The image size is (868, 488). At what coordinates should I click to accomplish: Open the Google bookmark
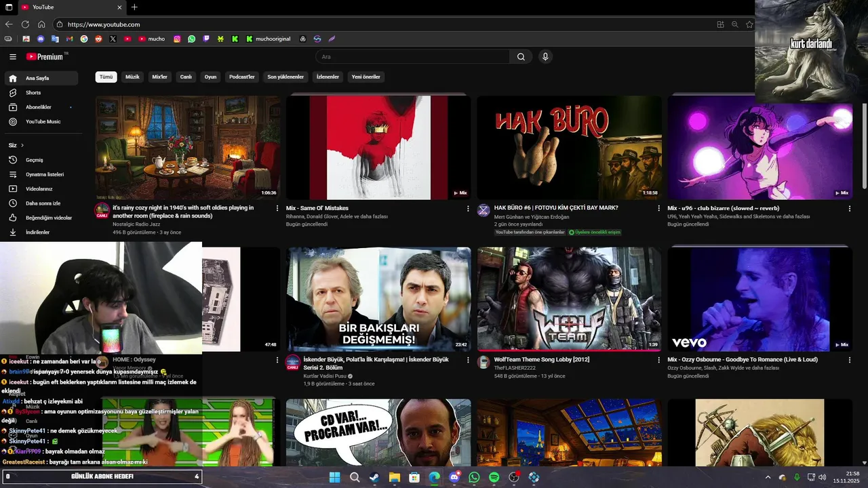point(84,39)
